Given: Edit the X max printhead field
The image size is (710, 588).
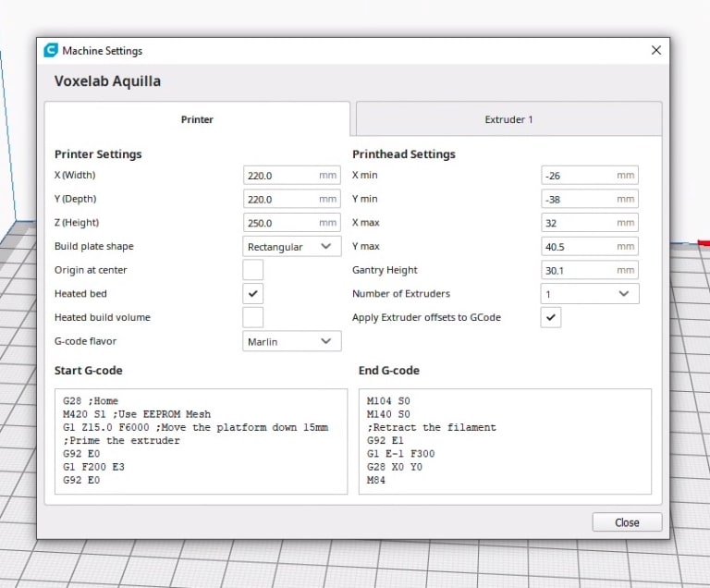Looking at the screenshot, I should click(x=590, y=223).
